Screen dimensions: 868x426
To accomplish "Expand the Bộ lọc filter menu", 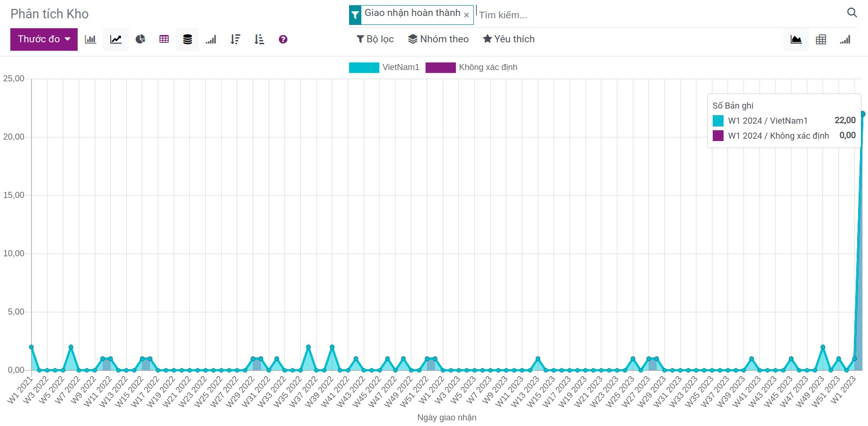I will pos(375,39).
